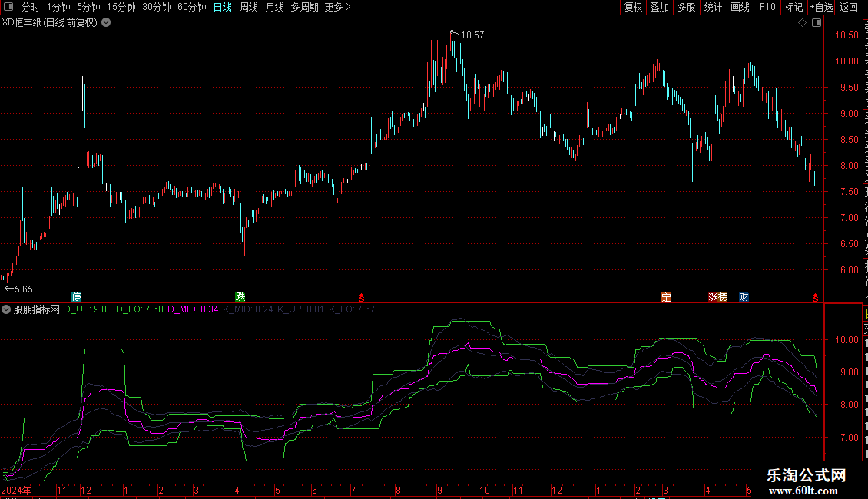Open F10 company info
Image resolution: width=868 pixels, height=499 pixels.
click(767, 7)
